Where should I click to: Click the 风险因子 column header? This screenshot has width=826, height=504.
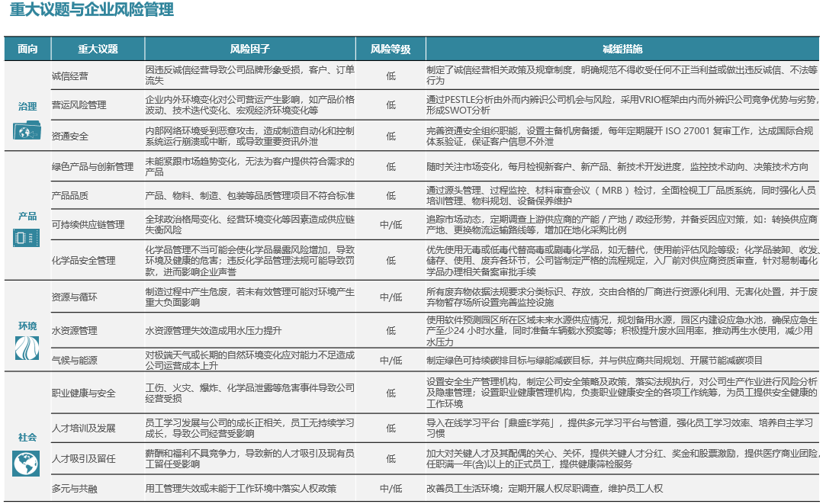(x=250, y=49)
